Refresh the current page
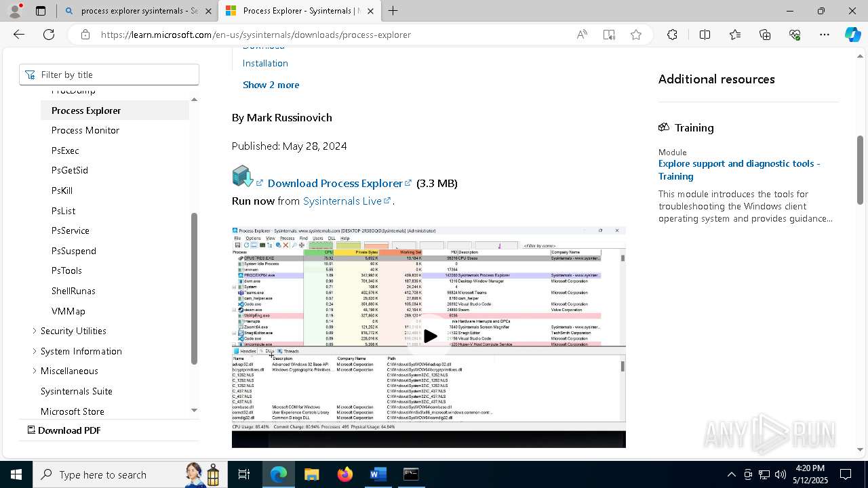This screenshot has height=488, width=868. coord(49,35)
